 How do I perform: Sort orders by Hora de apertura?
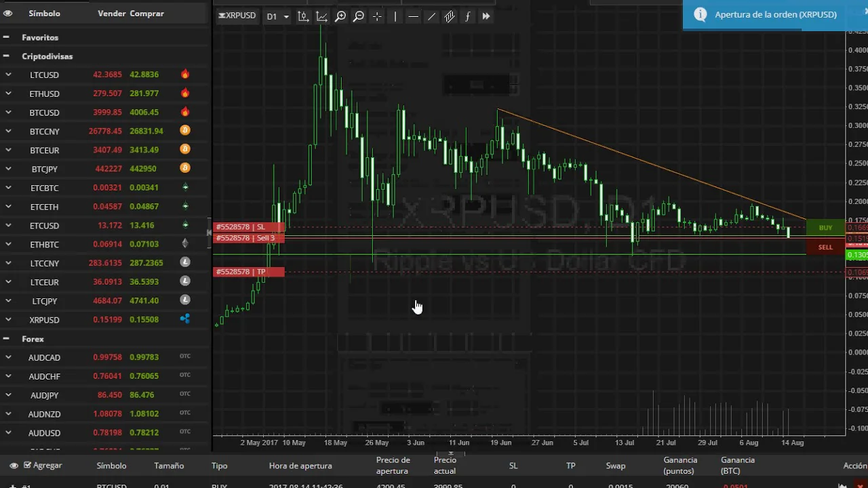click(300, 466)
